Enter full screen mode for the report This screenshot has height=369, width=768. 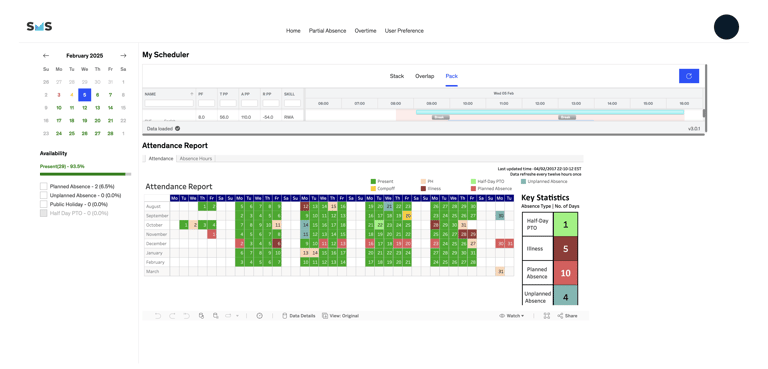pos(547,316)
